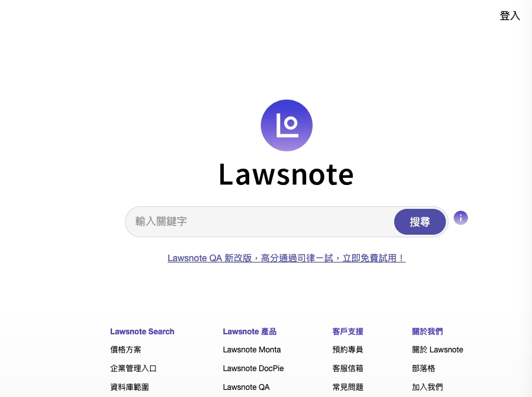
Task: Open 關於 Lawsnote link
Action: [x=438, y=350]
